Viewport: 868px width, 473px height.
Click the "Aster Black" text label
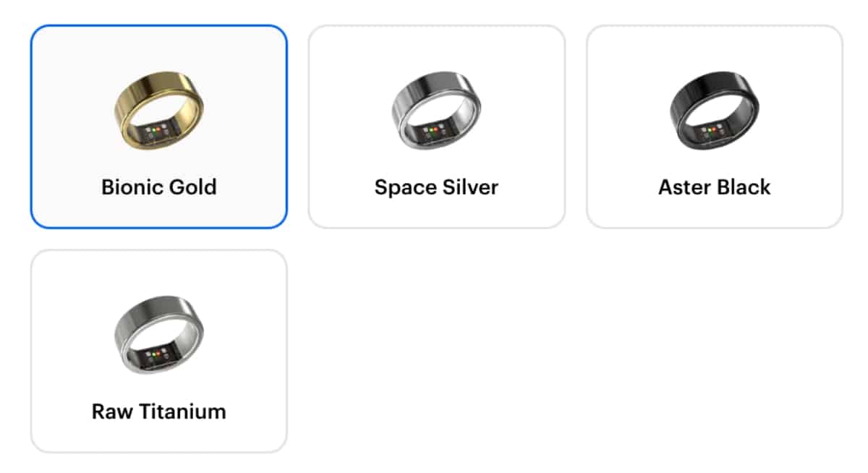[714, 187]
